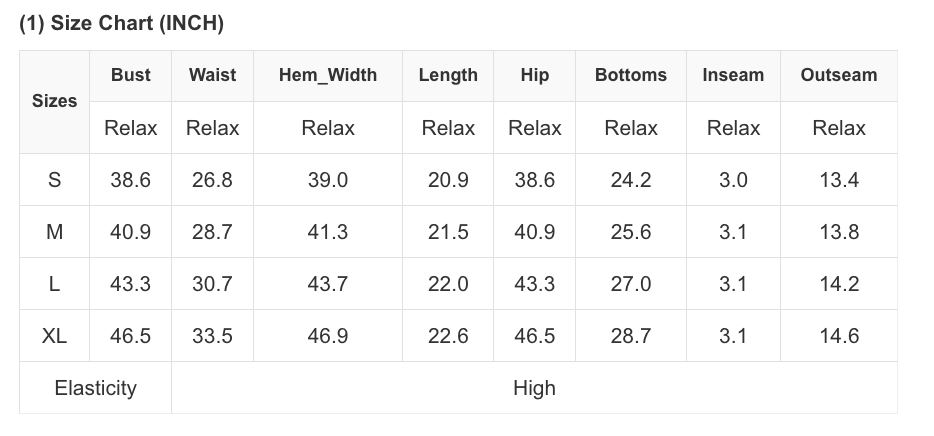The height and width of the screenshot is (436, 934).
Task: Click the Outseam column header
Action: click(839, 76)
